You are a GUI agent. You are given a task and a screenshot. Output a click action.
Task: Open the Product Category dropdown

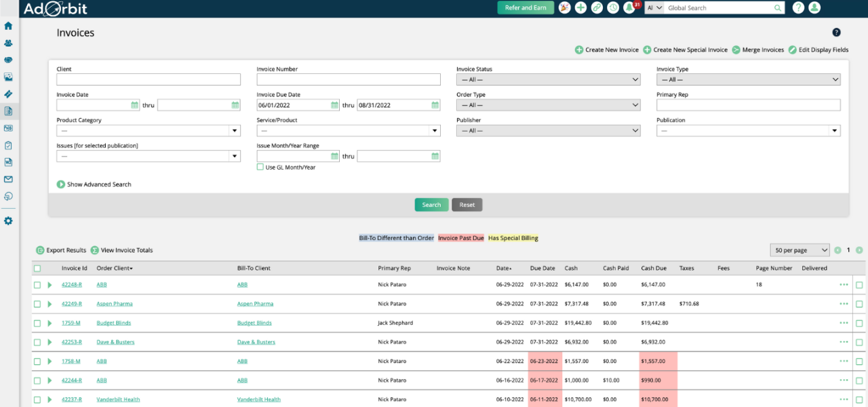coord(149,131)
